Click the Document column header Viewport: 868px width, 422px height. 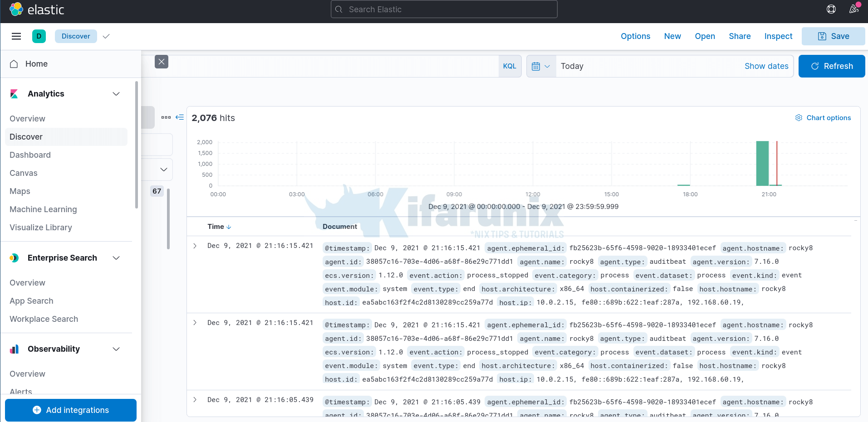coord(340,227)
